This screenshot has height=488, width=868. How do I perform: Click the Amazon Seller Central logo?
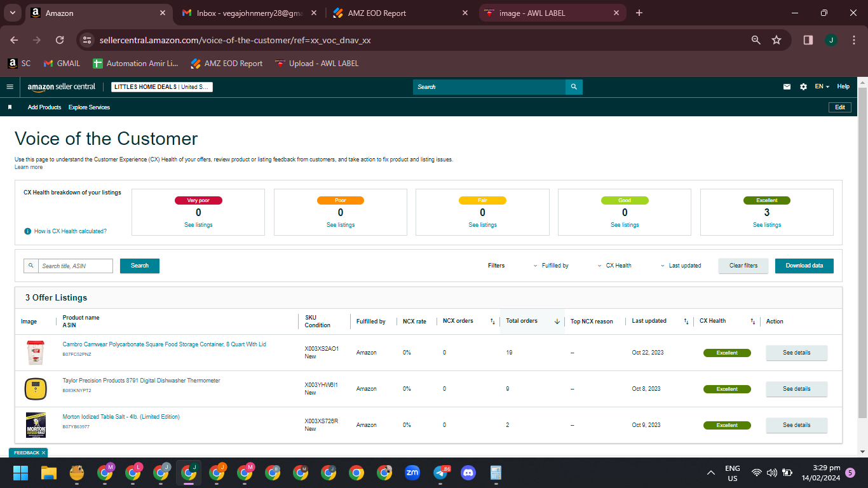click(x=62, y=87)
